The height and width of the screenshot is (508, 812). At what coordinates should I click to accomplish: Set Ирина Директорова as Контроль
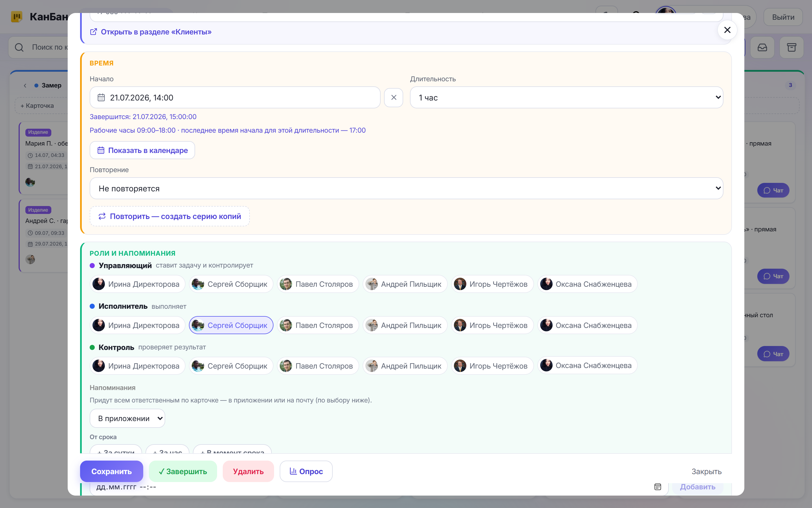point(137,366)
